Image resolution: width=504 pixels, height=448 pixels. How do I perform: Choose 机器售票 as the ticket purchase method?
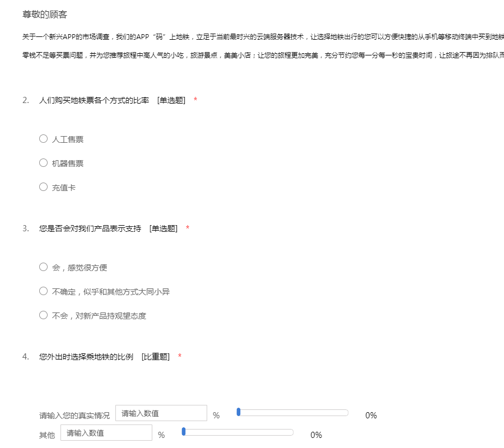[44, 163]
